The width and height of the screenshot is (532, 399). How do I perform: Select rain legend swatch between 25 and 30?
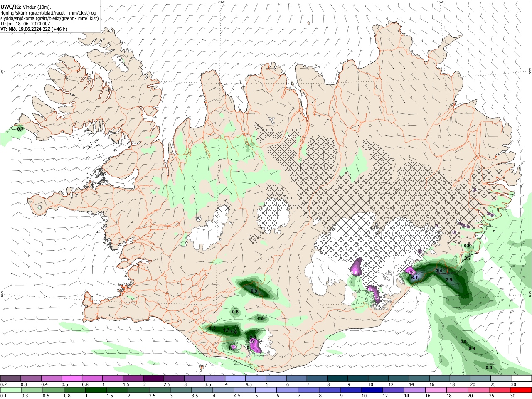click(500, 390)
